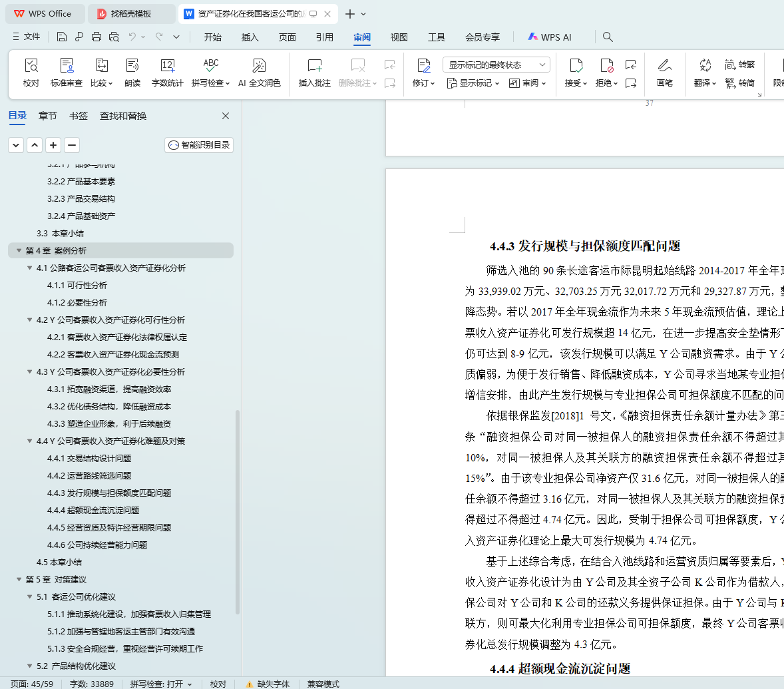The width and height of the screenshot is (784, 689).
Task: Click the save icon in quick toolbar
Action: (61, 37)
